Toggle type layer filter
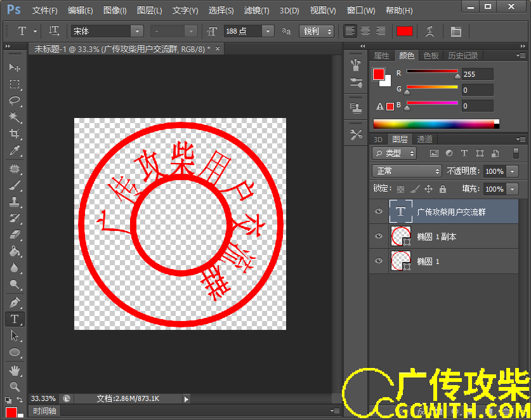Screen dimensions: 531x420 [464, 153]
